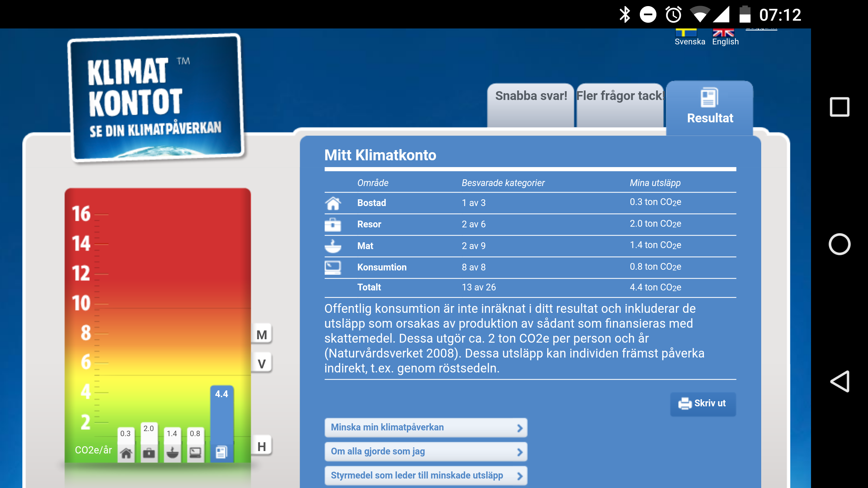Click the Mitt Klimatkonto heading
868x488 pixels.
(380, 155)
